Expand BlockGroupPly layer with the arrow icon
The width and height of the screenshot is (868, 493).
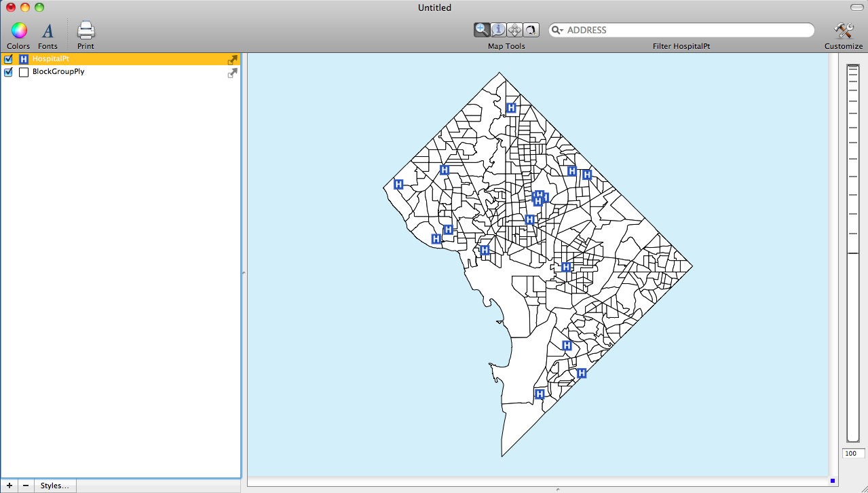click(233, 73)
